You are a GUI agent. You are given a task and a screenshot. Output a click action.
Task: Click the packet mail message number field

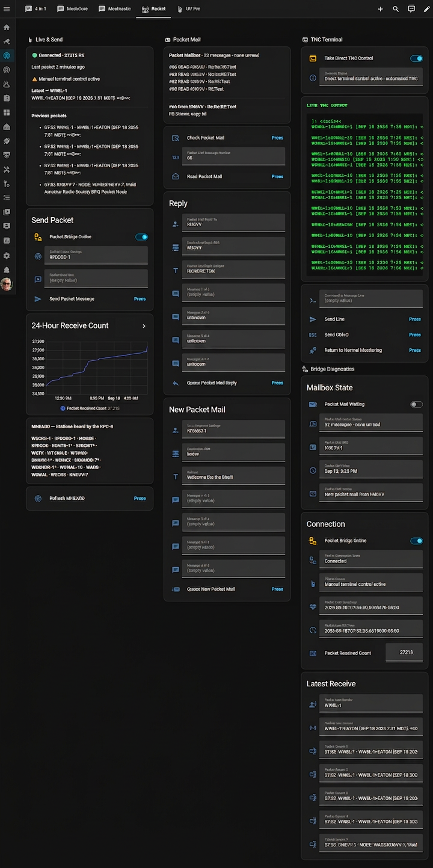[233, 156]
